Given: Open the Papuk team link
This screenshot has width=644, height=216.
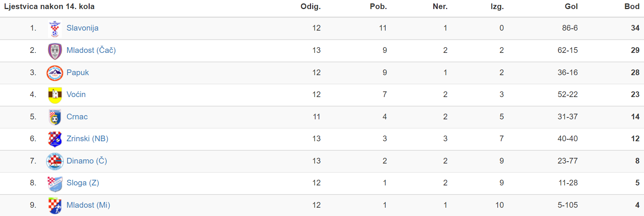Looking at the screenshot, I should 78,73.
